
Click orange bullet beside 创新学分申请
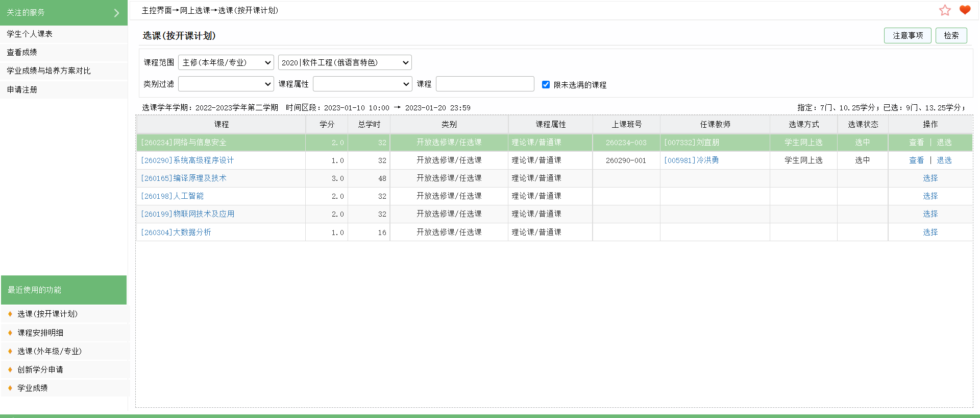tap(10, 369)
